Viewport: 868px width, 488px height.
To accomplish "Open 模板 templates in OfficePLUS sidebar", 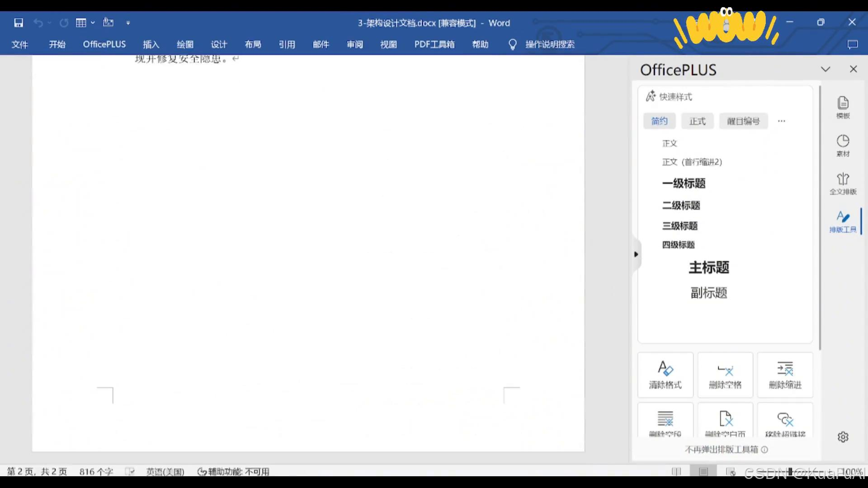I will point(843,107).
